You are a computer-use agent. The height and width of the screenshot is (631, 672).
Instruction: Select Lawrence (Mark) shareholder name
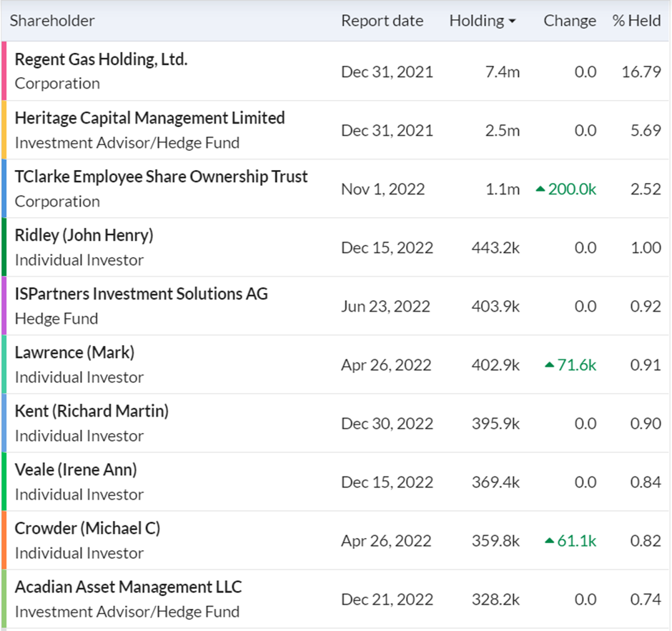(74, 352)
